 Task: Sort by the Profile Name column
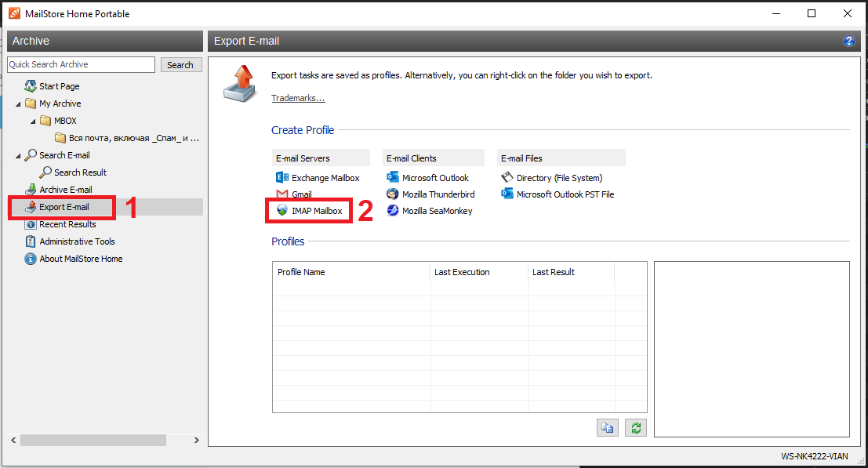click(351, 272)
